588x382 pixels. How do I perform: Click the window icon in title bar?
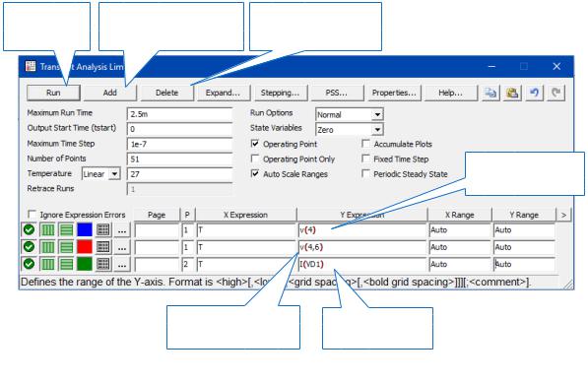click(x=31, y=66)
